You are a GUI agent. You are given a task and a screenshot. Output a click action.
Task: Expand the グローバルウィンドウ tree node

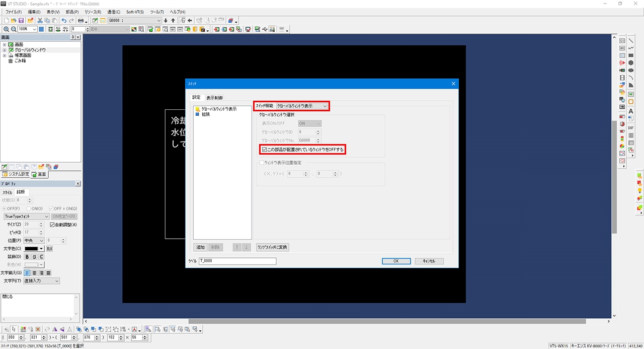[4, 50]
